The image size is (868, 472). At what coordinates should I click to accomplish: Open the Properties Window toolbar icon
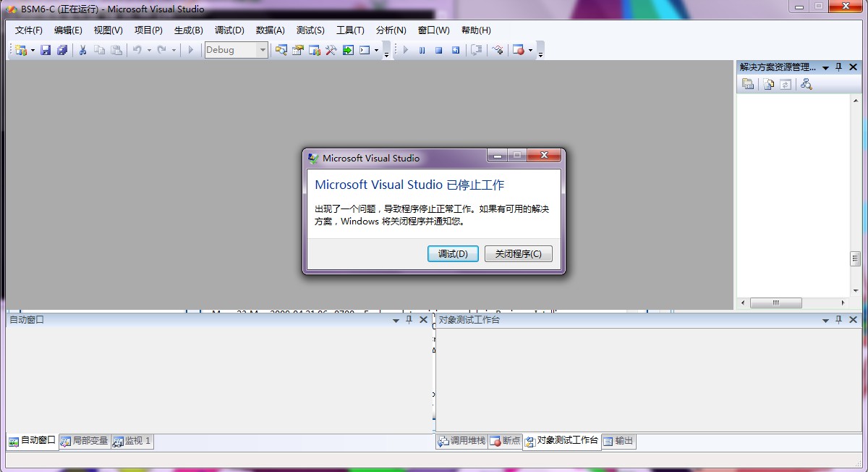[298, 50]
